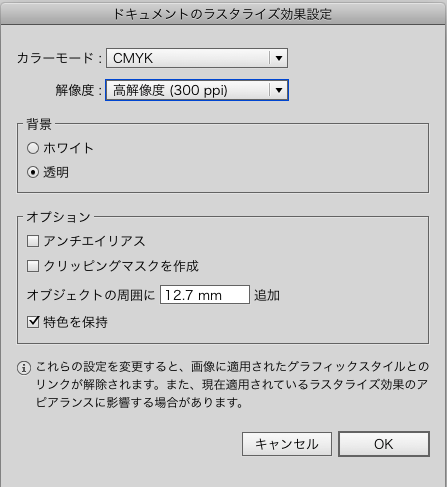Click the カラーモード label
The width and height of the screenshot is (447, 487).
(x=55, y=58)
